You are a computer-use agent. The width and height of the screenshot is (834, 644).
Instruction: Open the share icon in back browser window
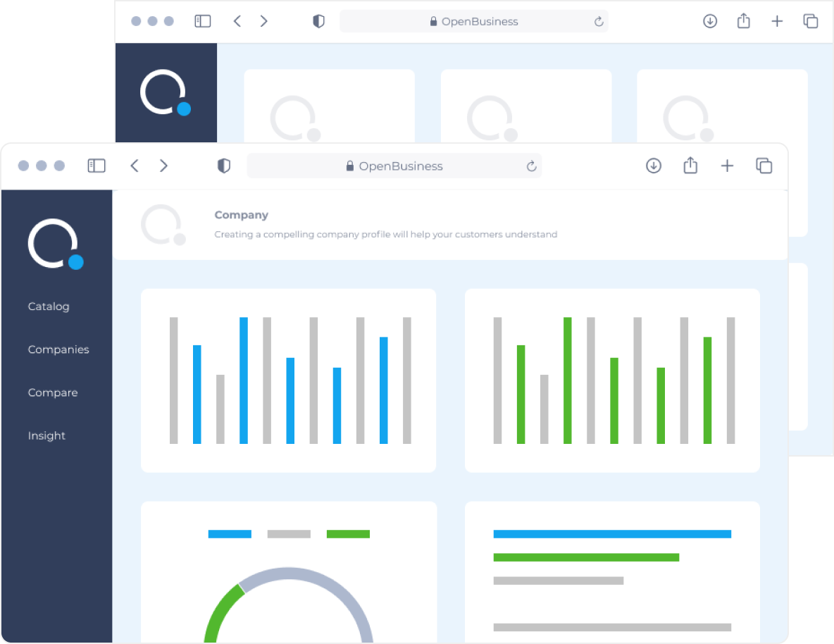(744, 21)
